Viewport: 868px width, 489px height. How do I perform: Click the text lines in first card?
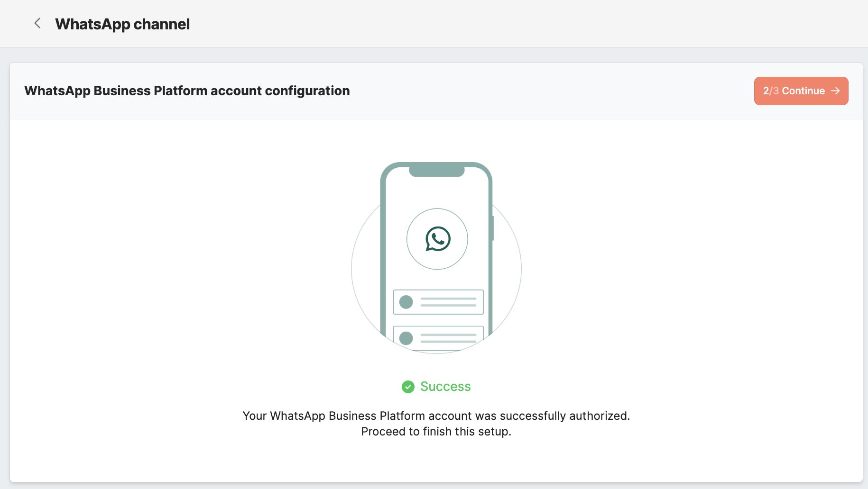(x=448, y=302)
